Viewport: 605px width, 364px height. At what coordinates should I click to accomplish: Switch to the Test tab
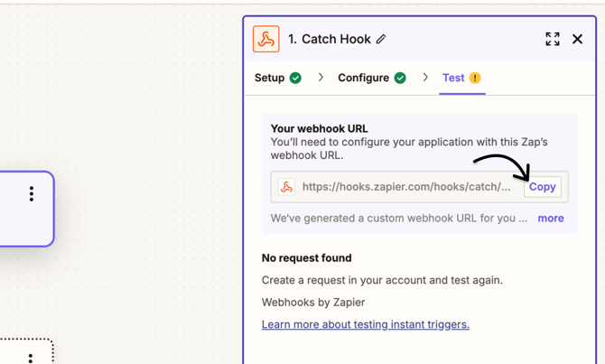461,78
